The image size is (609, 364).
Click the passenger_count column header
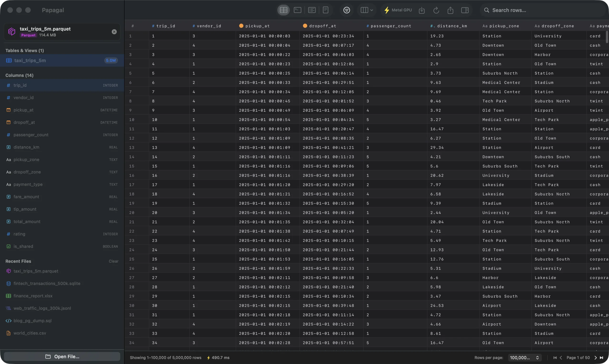pyautogui.click(x=395, y=26)
